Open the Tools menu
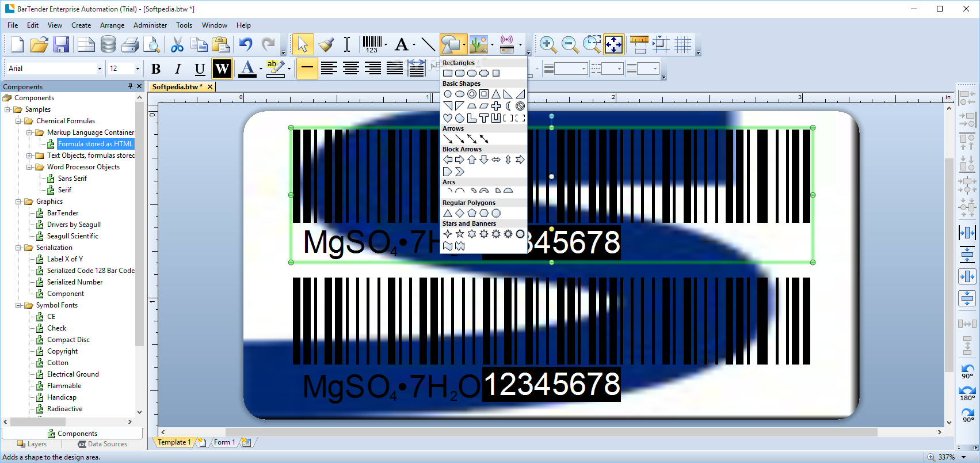Viewport: 980px width, 463px height. pos(184,25)
